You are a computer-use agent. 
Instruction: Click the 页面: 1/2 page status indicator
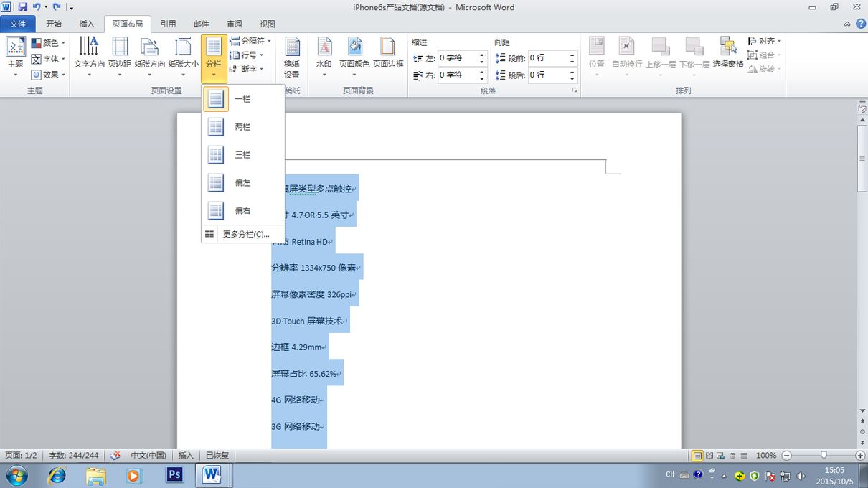coord(21,456)
